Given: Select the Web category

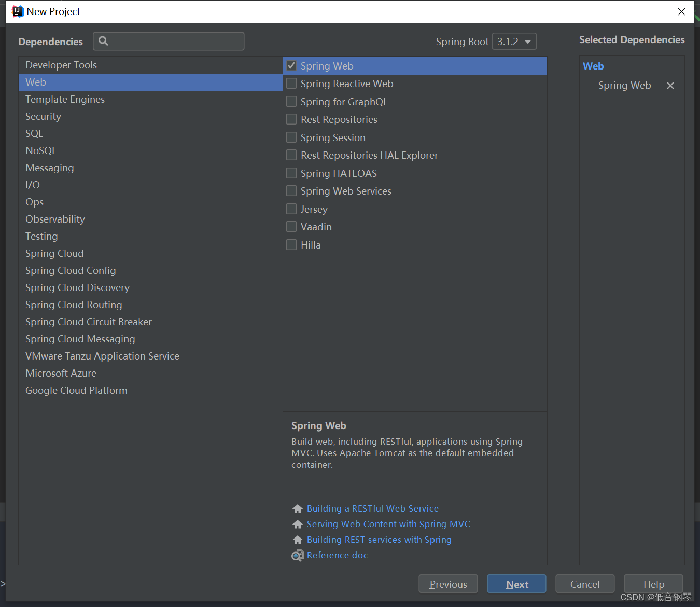Looking at the screenshot, I should pyautogui.click(x=150, y=82).
